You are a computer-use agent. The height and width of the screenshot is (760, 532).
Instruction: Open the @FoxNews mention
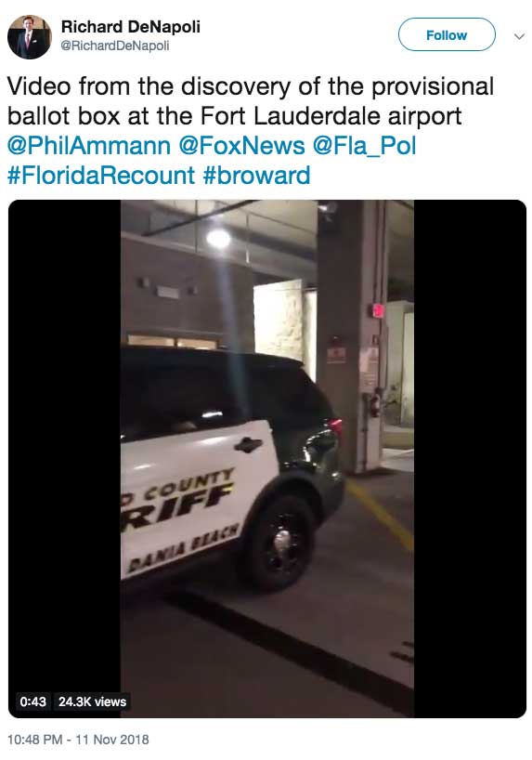241,146
